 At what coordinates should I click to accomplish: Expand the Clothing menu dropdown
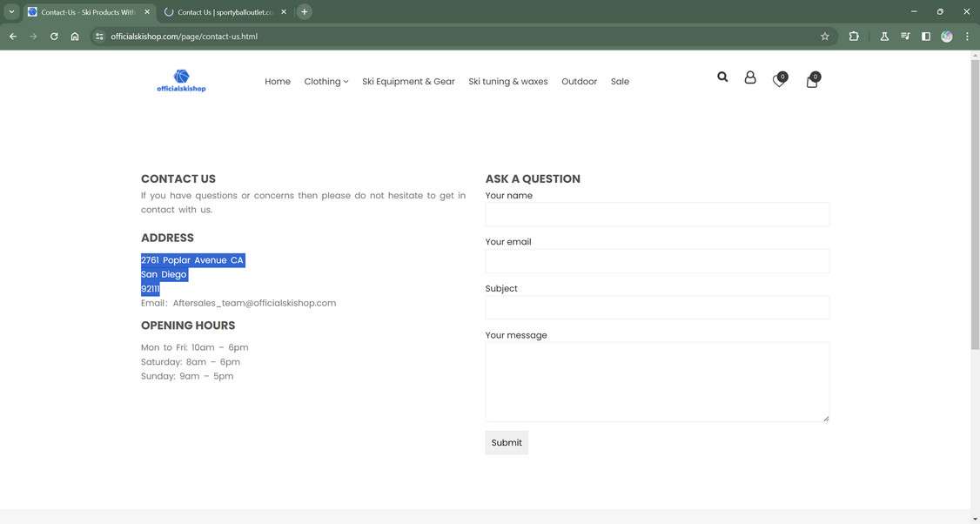pos(326,81)
